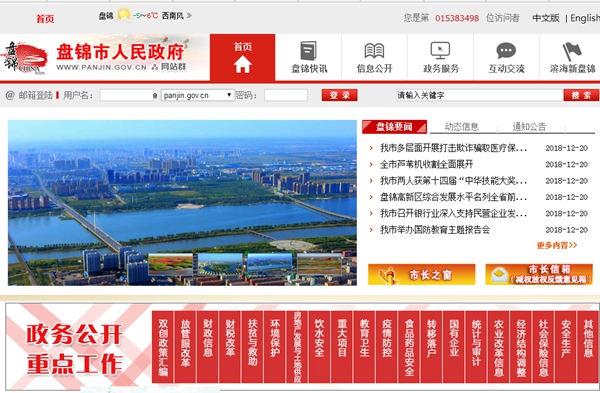Viewport: 600px width, 393px height.
Task: Open 房地产发展与土地供应 red column
Action: pyautogui.click(x=297, y=347)
